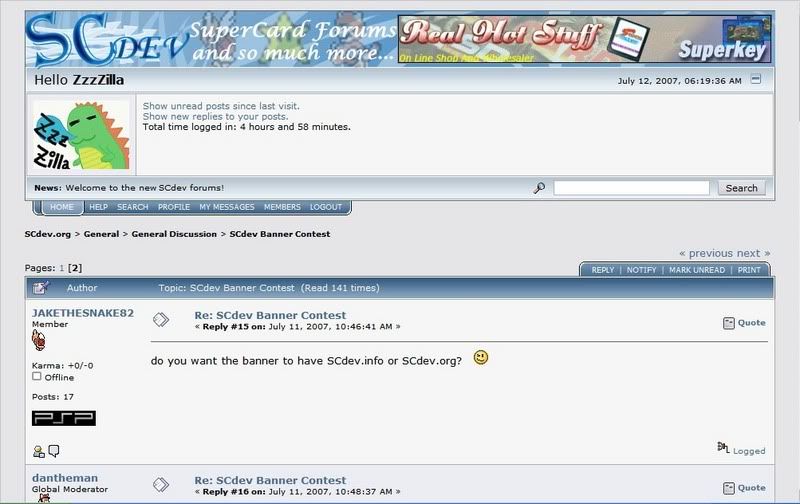Open the Re: SCdev Banner Contest Reply #16 title
Screen dimensions: 800x504
270,480
